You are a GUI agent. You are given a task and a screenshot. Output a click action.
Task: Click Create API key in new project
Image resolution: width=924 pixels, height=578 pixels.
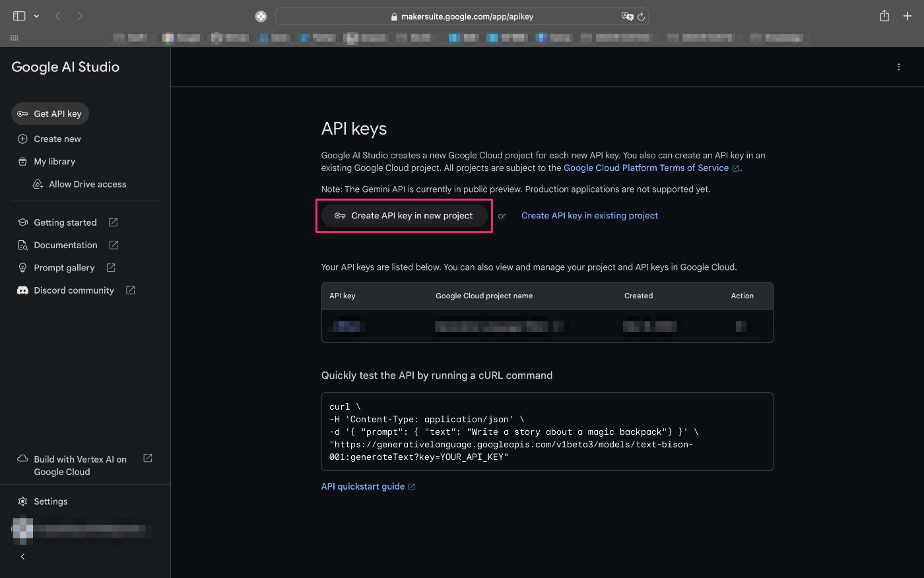(404, 216)
